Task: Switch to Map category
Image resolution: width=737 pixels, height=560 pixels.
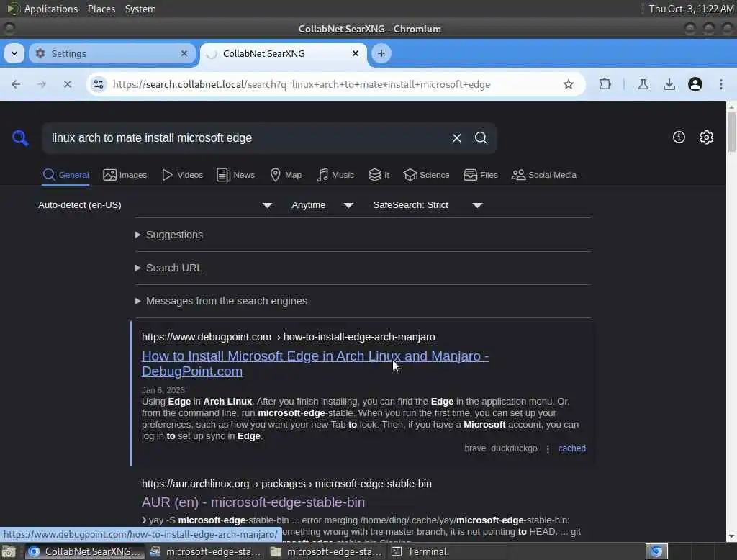Action: (x=286, y=175)
